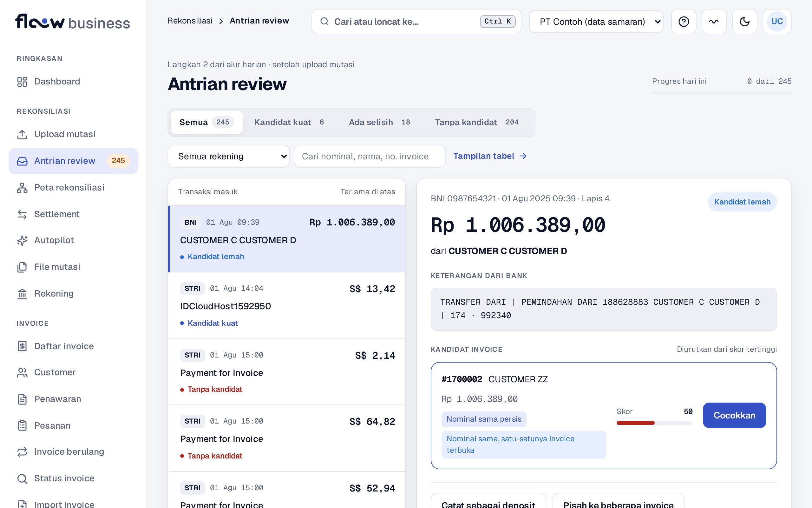Image resolution: width=812 pixels, height=508 pixels.
Task: Click the File mutasi documents icon
Action: 22,267
